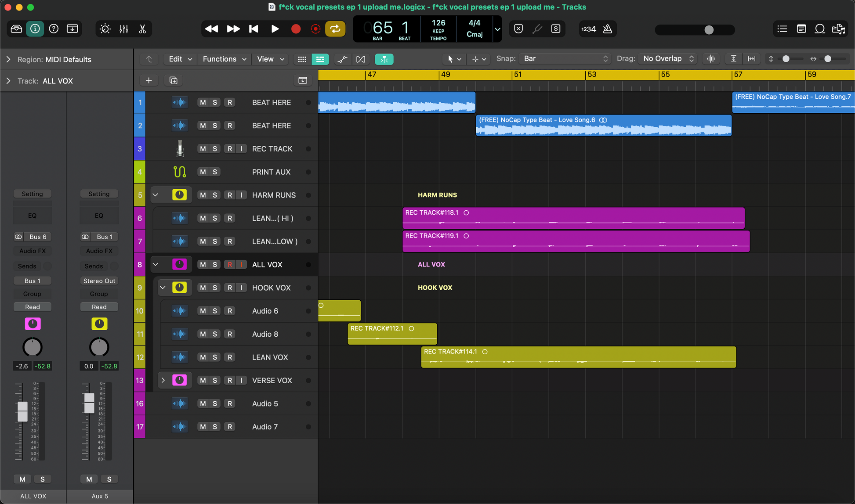The height and width of the screenshot is (504, 855).
Task: Toggle input monitoring on REC TRACK
Action: point(241,149)
